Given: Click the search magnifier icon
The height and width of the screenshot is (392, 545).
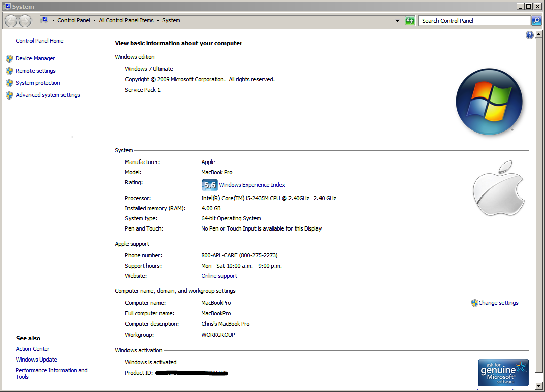Looking at the screenshot, I should pyautogui.click(x=536, y=21).
